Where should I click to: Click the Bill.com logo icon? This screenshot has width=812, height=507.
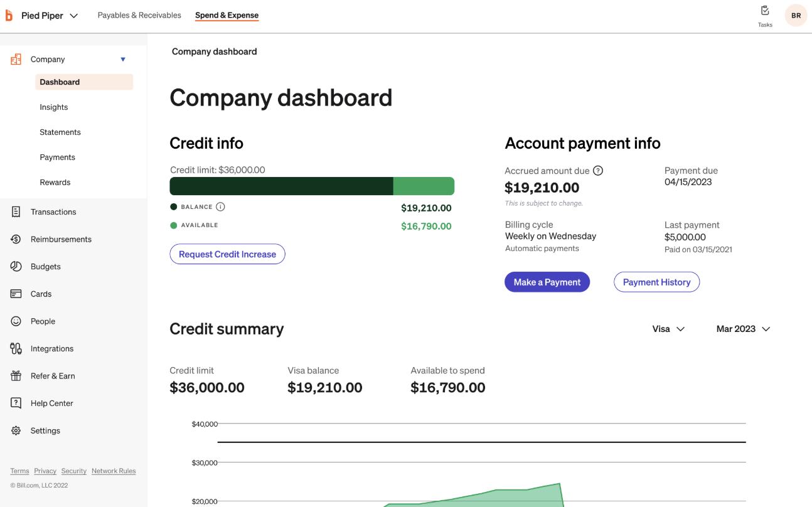[x=9, y=15]
